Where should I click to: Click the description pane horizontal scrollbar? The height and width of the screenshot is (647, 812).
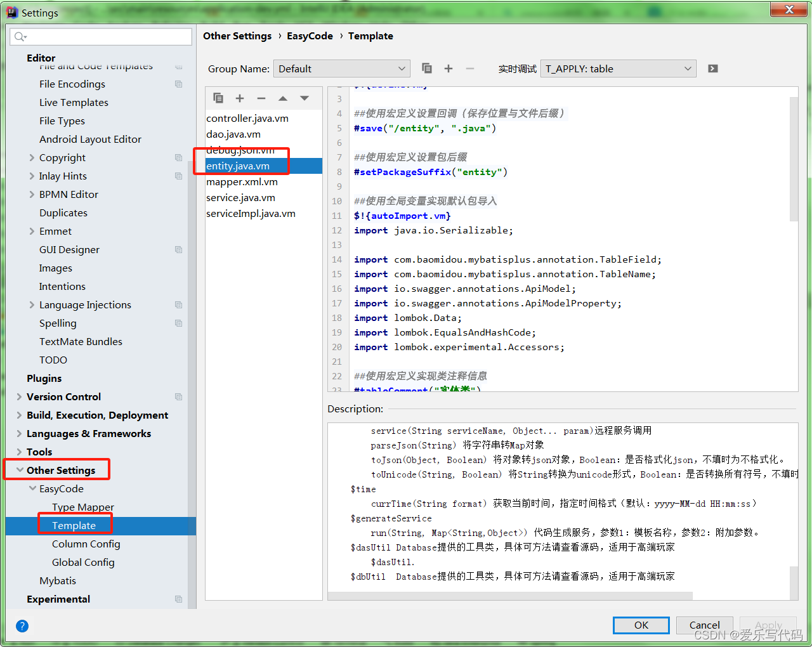[x=511, y=596]
